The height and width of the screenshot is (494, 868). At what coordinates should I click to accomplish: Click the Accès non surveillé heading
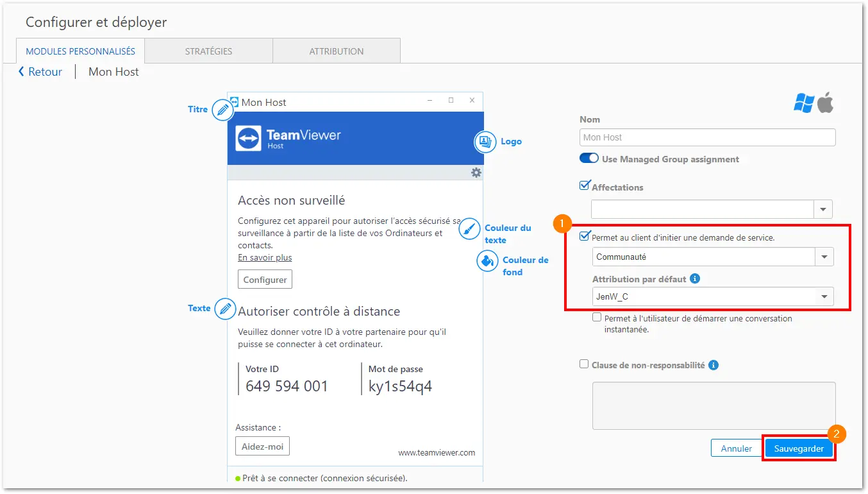(292, 200)
